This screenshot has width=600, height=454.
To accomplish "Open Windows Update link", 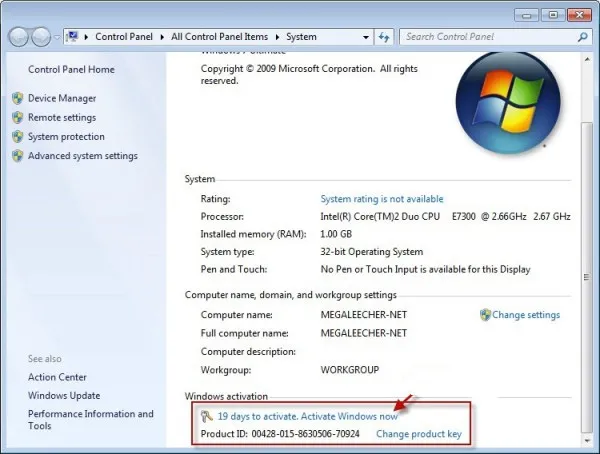I will tap(64, 395).
